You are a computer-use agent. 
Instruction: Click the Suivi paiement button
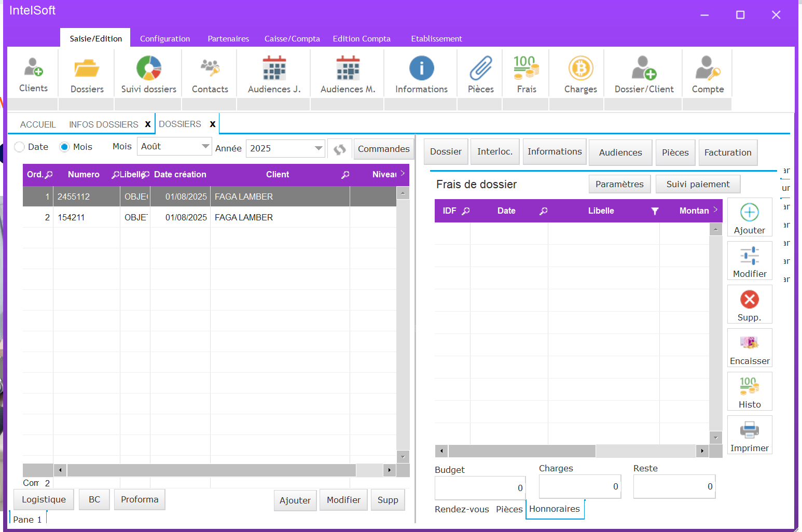[x=698, y=184]
